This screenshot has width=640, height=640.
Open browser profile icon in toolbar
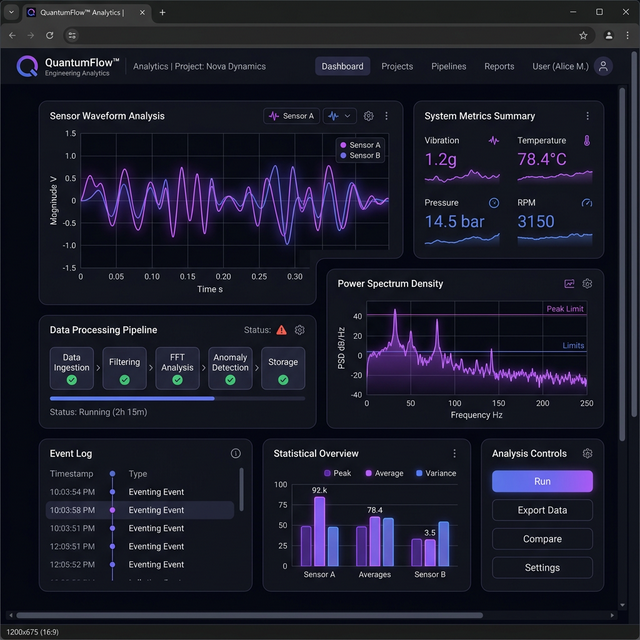click(609, 36)
